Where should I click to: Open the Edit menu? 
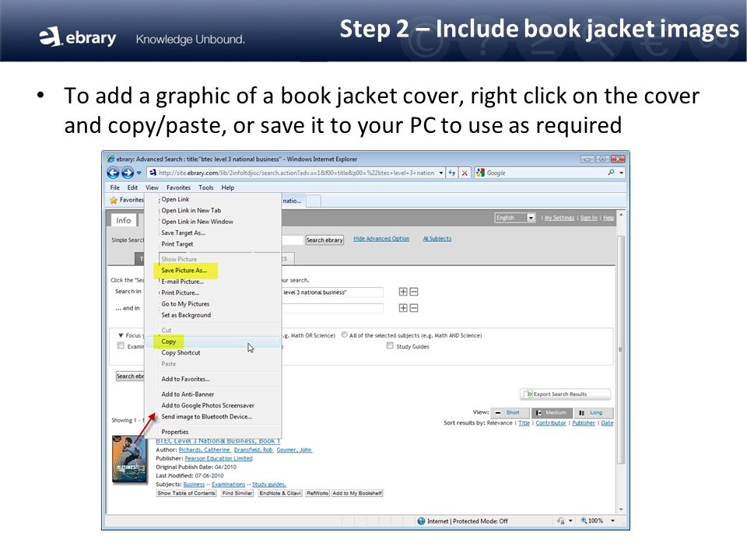(x=132, y=187)
